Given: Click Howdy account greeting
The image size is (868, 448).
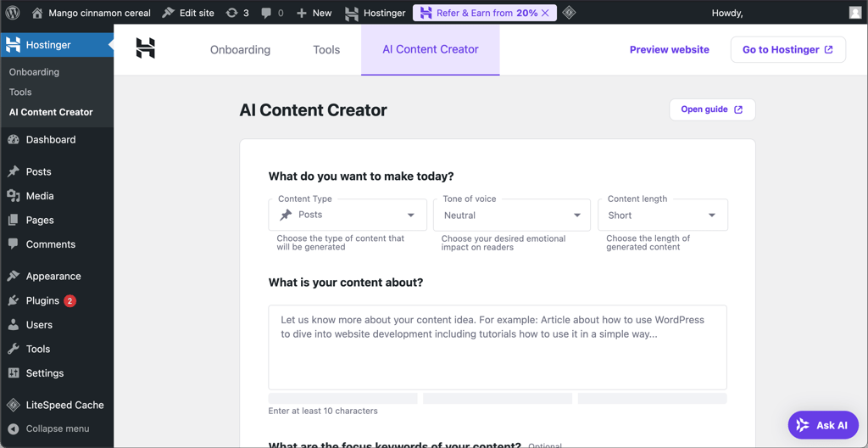Looking at the screenshot, I should pos(727,13).
